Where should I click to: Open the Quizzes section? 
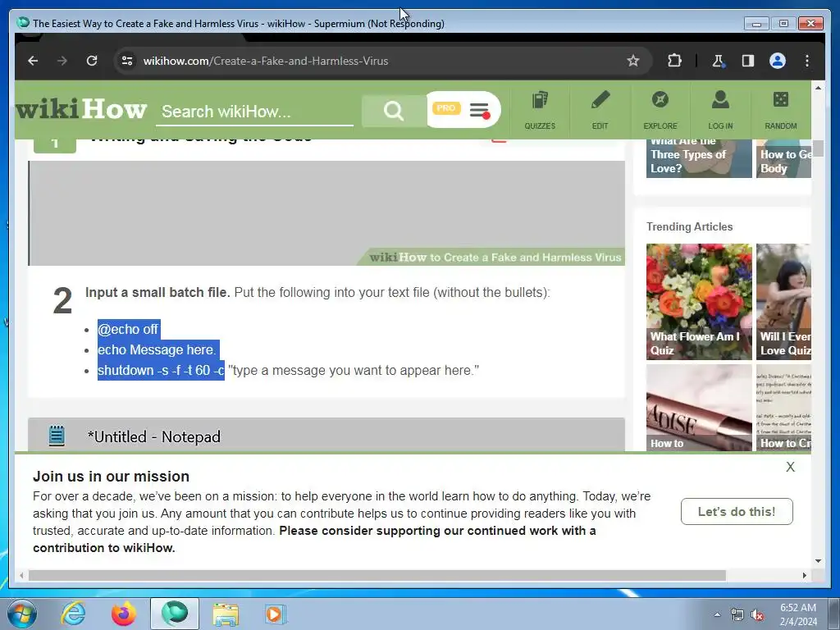(x=540, y=111)
